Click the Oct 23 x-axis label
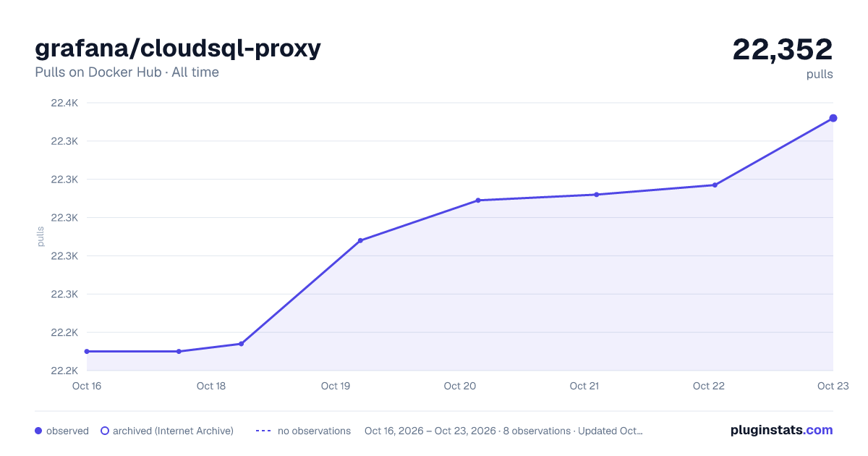Screen dimensions: 868x456 point(833,386)
